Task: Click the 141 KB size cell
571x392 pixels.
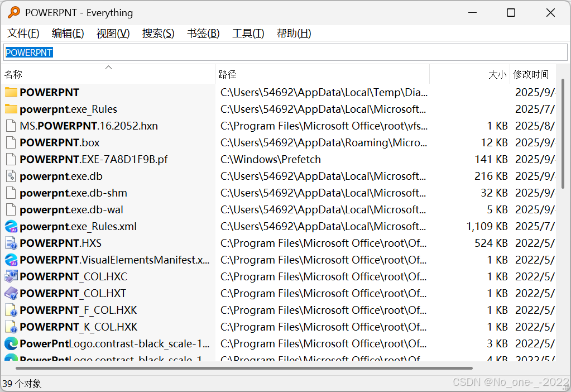Action: tap(491, 159)
